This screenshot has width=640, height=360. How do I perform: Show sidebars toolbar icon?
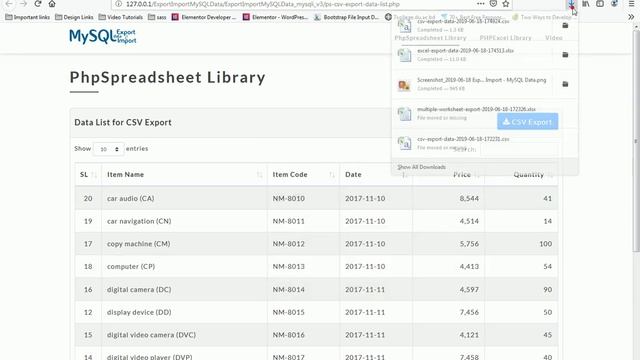pos(600,4)
